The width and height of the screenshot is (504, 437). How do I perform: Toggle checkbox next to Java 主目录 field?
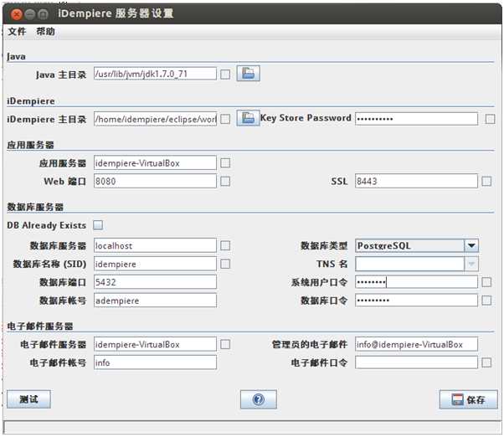pyautogui.click(x=225, y=75)
